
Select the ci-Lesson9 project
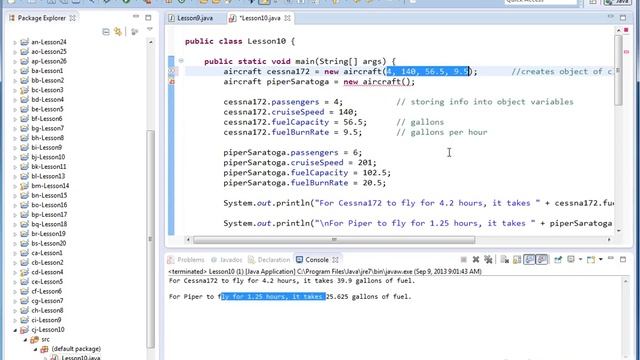click(46, 320)
